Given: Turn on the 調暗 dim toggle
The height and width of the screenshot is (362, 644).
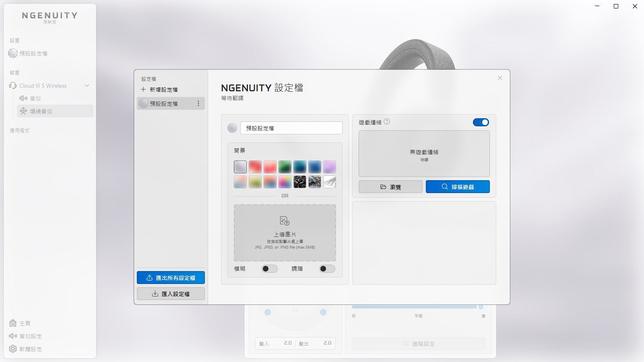Looking at the screenshot, I should pos(327,269).
